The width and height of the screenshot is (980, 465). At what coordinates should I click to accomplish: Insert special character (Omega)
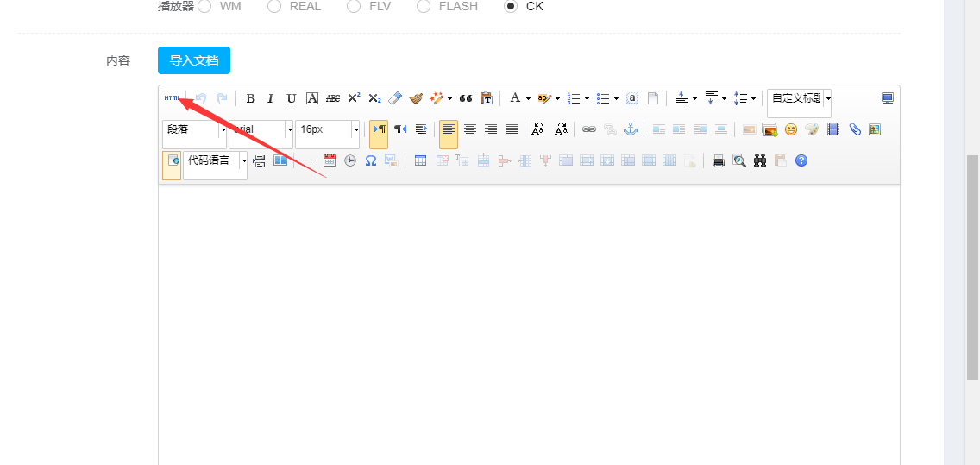click(371, 160)
